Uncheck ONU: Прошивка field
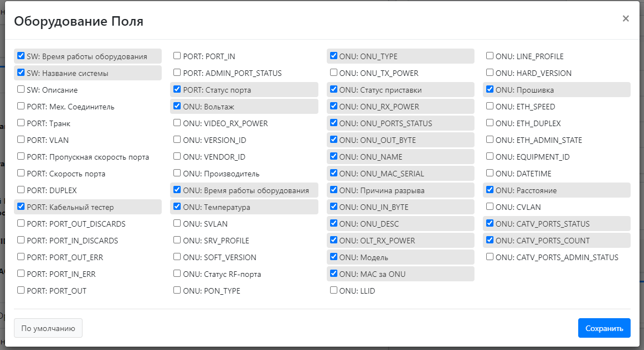Screen dimensions: 644x350 (490, 89)
